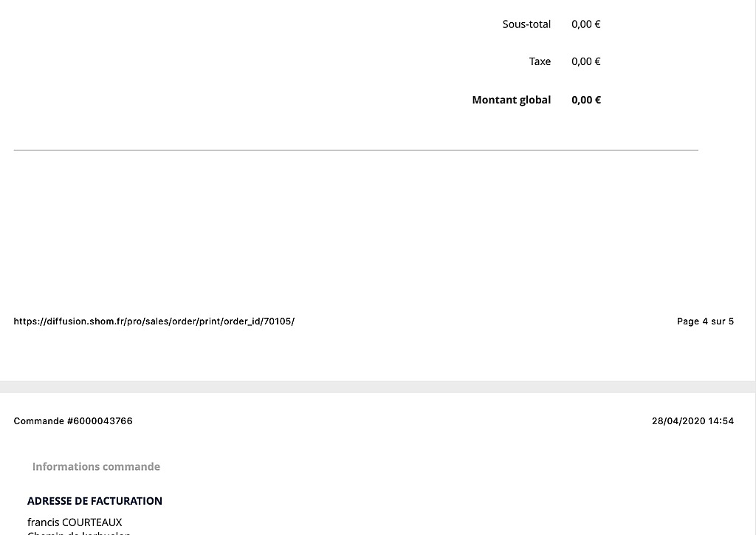Click the Taxe label
This screenshot has width=756, height=535.
click(x=540, y=61)
